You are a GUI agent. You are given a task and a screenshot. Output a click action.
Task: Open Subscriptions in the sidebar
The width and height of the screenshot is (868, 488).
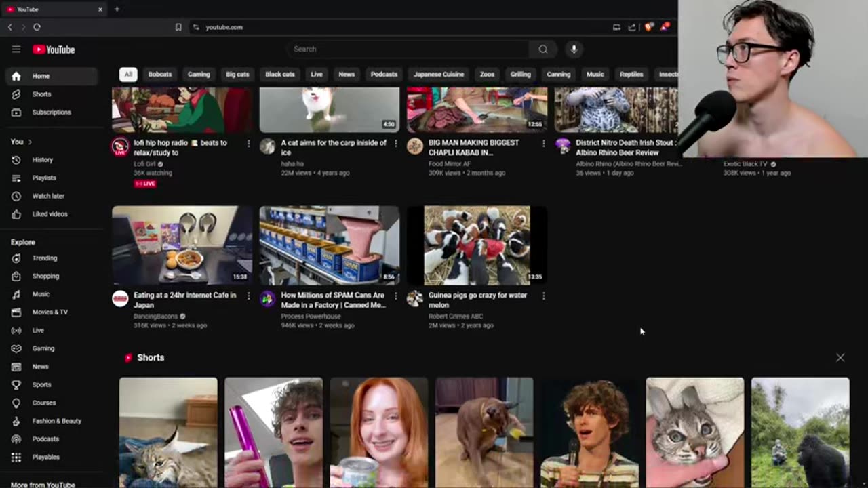(x=52, y=113)
